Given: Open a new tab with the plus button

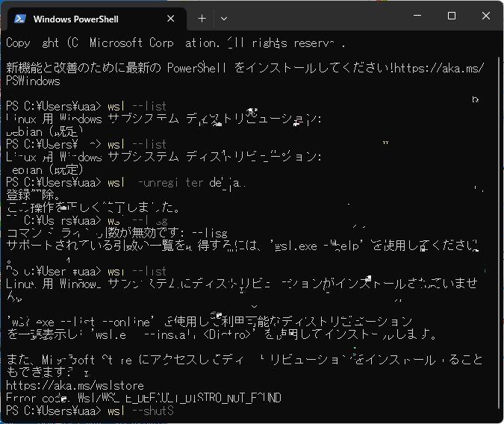Looking at the screenshot, I should [x=202, y=18].
